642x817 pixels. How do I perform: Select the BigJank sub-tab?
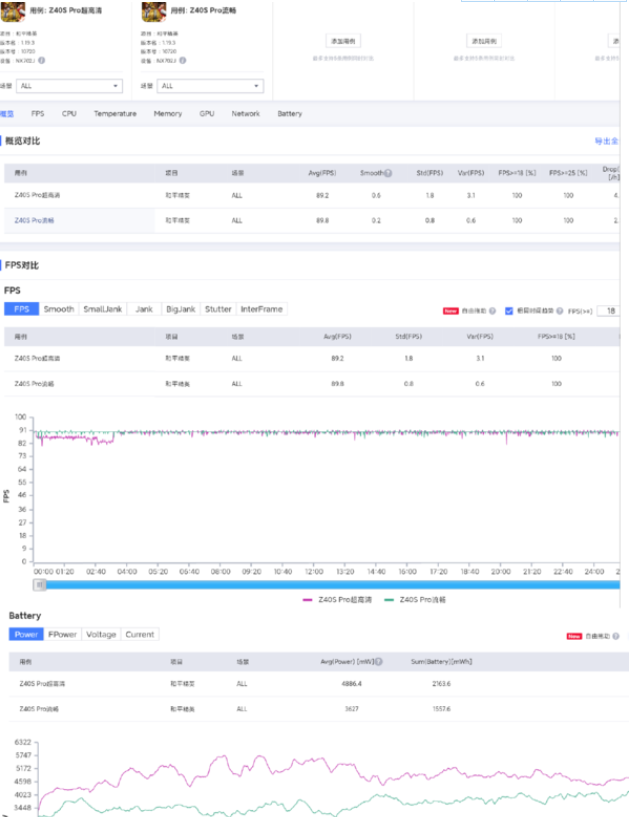pyautogui.click(x=180, y=309)
